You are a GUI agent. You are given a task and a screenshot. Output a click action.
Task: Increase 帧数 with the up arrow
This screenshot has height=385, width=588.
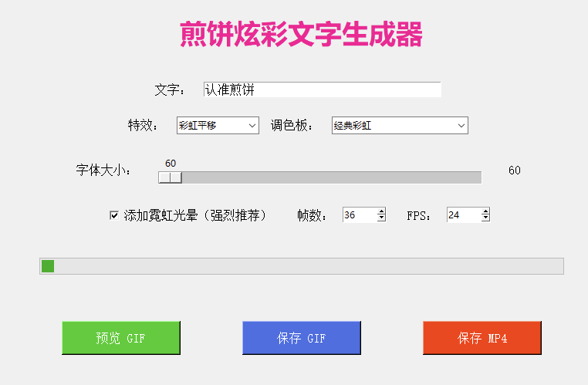[381, 212]
